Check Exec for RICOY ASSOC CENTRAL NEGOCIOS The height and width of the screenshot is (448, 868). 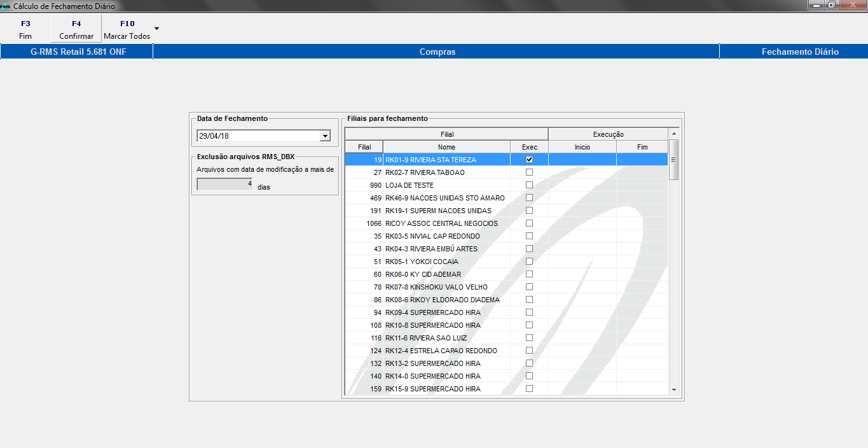(x=529, y=223)
